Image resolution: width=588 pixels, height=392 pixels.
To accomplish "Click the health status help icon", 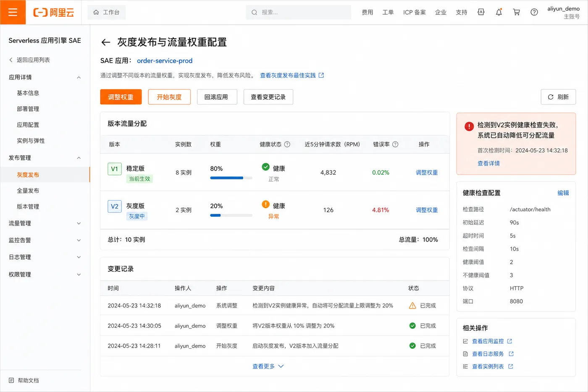I will point(287,144).
